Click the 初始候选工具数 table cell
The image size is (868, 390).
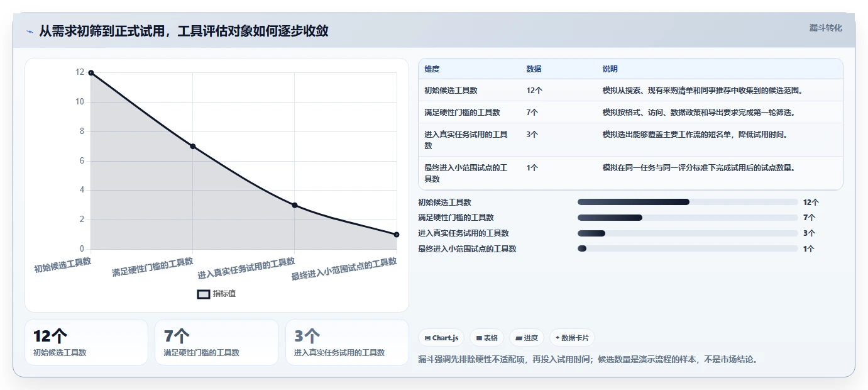pyautogui.click(x=451, y=91)
